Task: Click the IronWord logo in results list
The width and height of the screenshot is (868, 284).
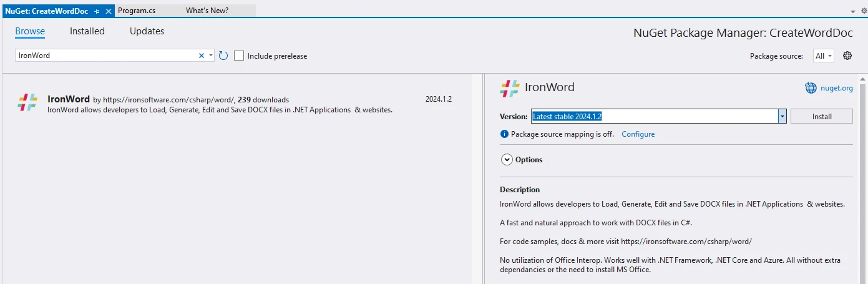Action: [27, 103]
